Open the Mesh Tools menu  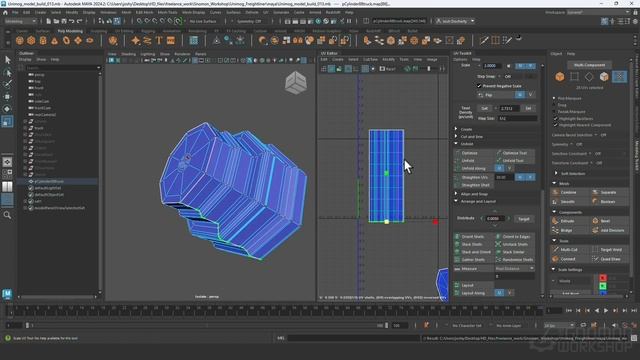click(167, 12)
